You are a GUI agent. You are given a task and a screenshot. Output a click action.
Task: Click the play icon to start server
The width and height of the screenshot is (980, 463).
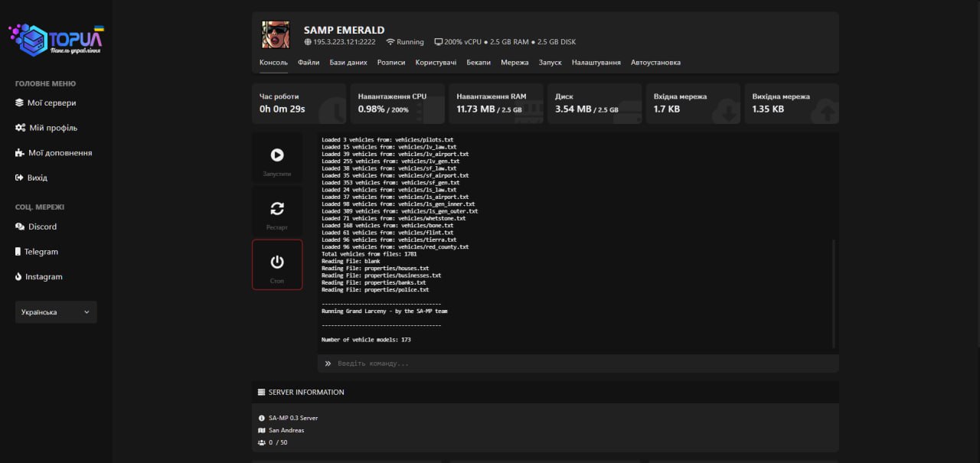277,155
